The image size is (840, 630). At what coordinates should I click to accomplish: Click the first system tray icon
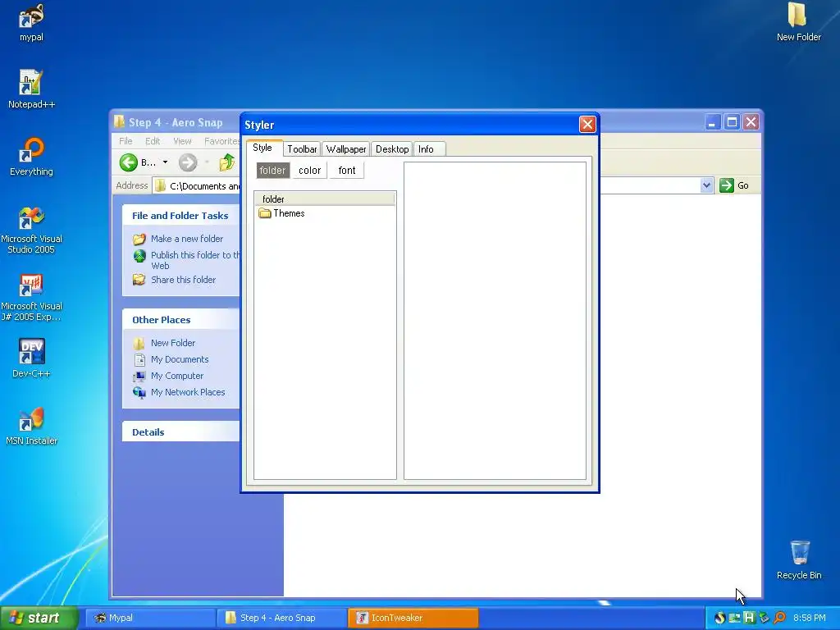coord(719,618)
